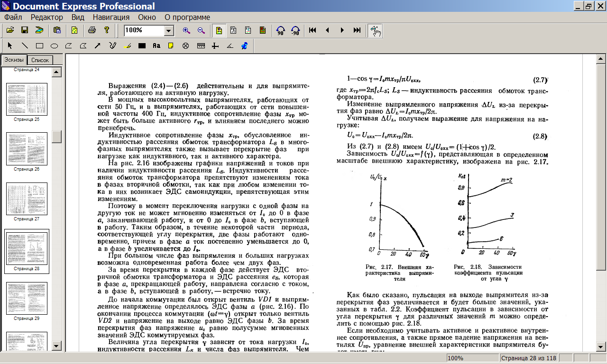Screen dimensions: 607x364
Task: Select the yellow highlighter tool
Action: (x=127, y=46)
